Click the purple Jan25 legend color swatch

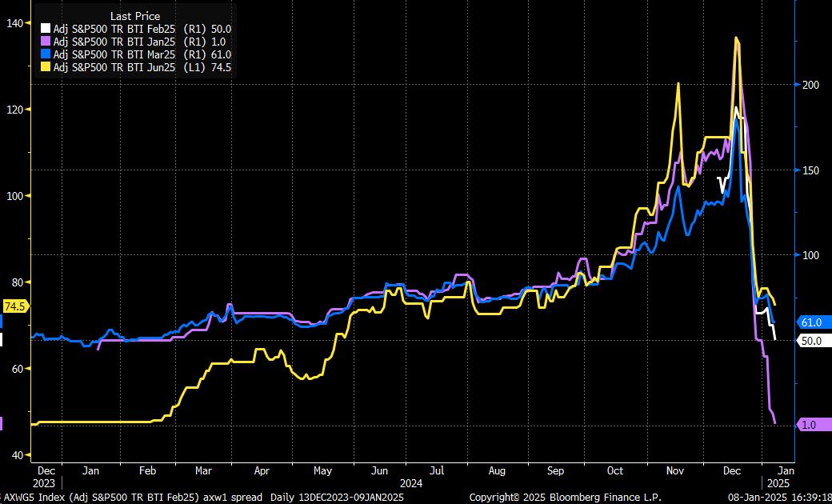(46, 42)
